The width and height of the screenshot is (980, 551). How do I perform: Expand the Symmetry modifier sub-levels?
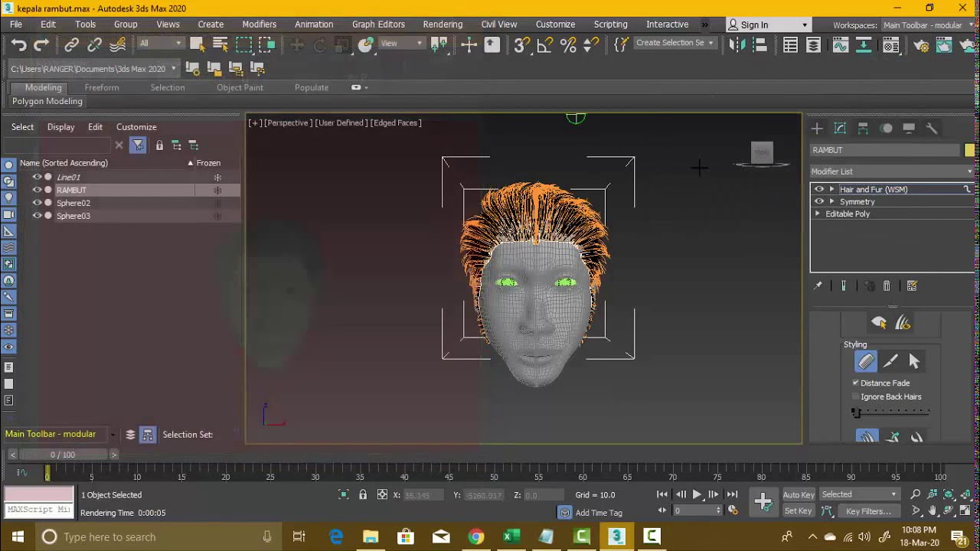(831, 201)
